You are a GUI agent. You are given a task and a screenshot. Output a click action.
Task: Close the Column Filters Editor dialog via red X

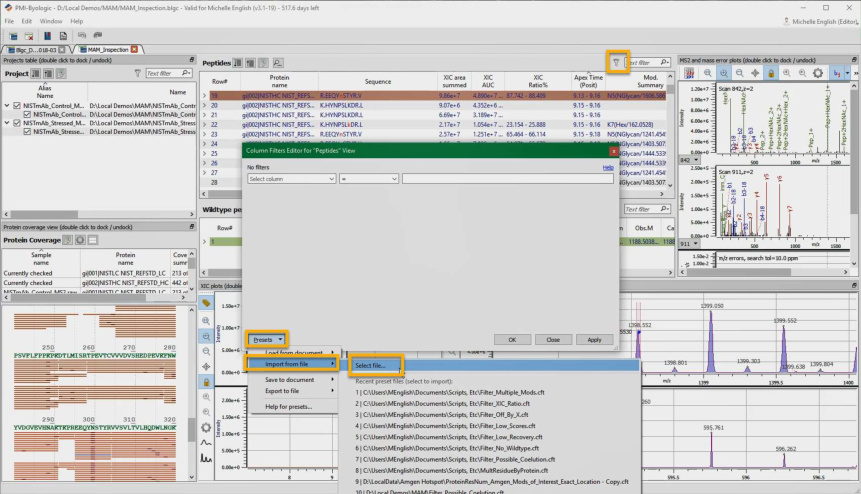(613, 151)
